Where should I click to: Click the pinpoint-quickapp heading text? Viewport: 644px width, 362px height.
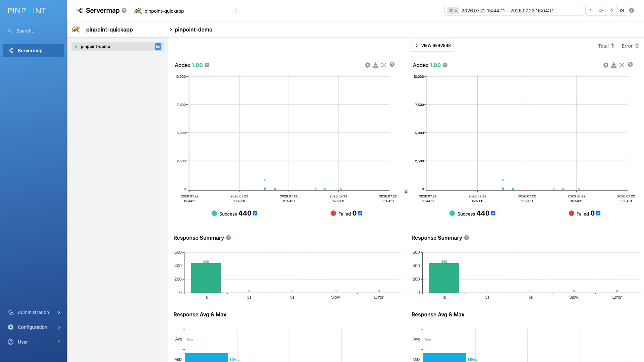click(109, 29)
